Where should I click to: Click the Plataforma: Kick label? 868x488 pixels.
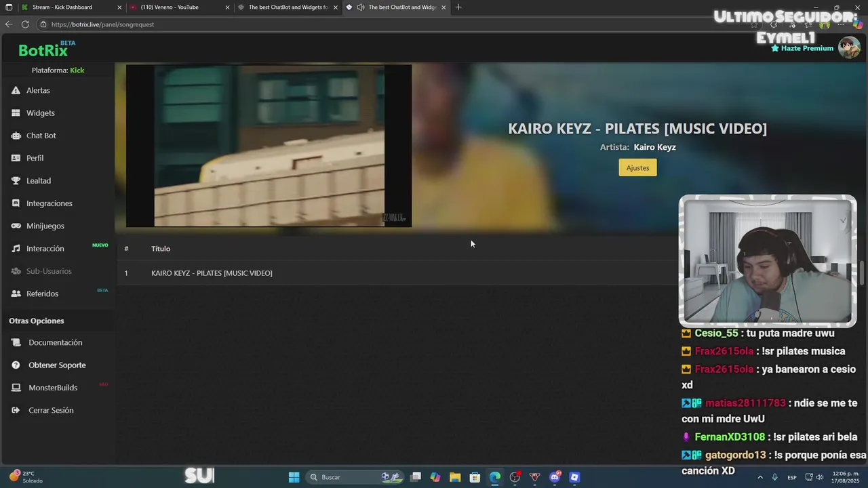(58, 70)
